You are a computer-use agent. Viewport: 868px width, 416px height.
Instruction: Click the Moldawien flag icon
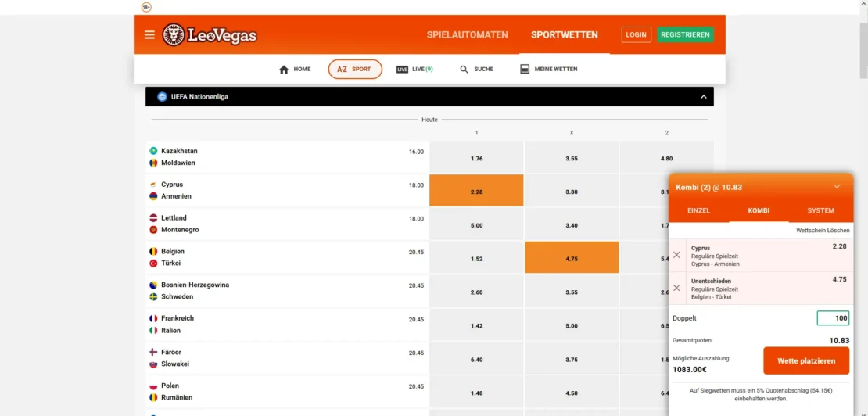click(x=153, y=163)
